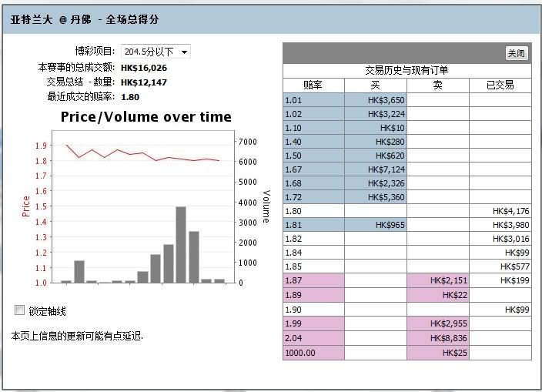Select the HK$2,151 sell order at 1.87

pos(438,281)
